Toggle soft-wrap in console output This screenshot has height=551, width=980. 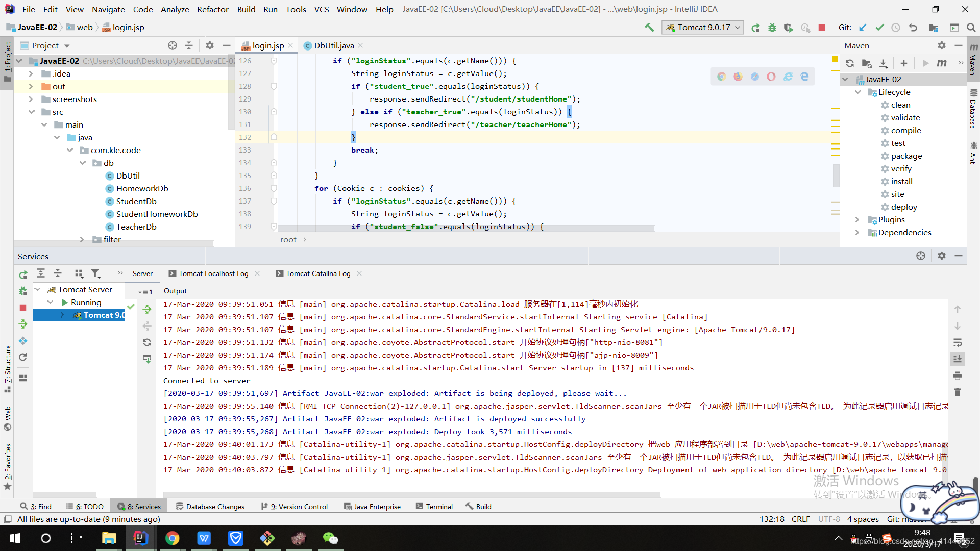(x=958, y=342)
